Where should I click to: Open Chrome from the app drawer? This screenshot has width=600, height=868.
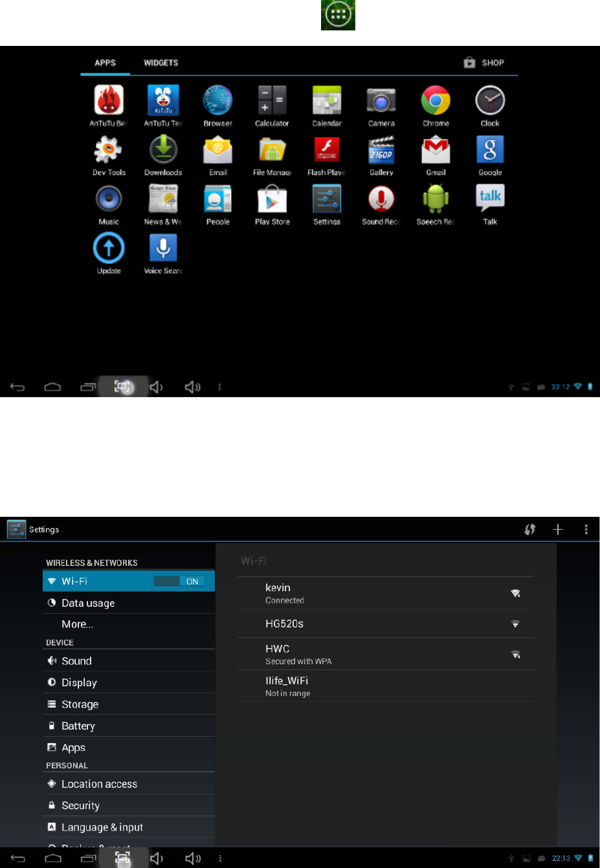coord(436,105)
